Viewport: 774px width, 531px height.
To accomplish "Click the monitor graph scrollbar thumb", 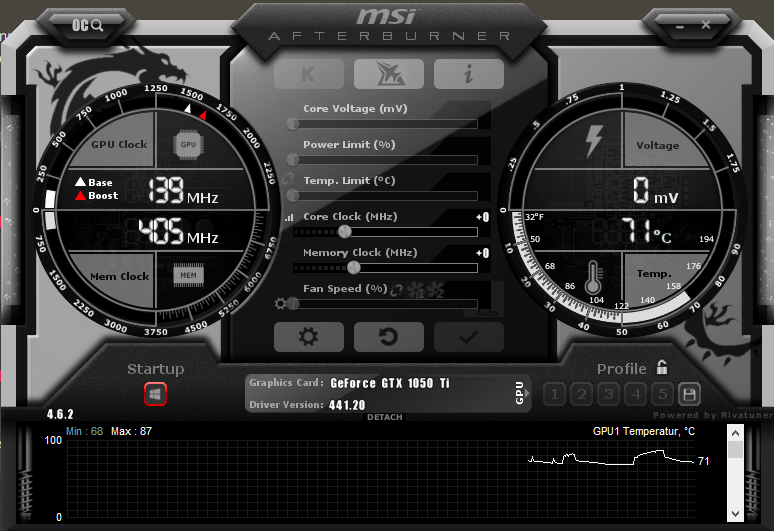I will click(x=735, y=450).
